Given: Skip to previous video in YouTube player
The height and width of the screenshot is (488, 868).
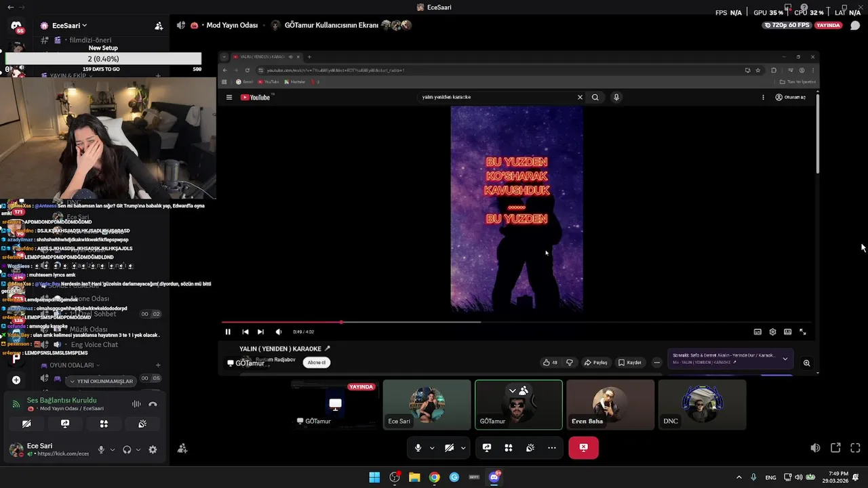Looking at the screenshot, I should coord(245,331).
